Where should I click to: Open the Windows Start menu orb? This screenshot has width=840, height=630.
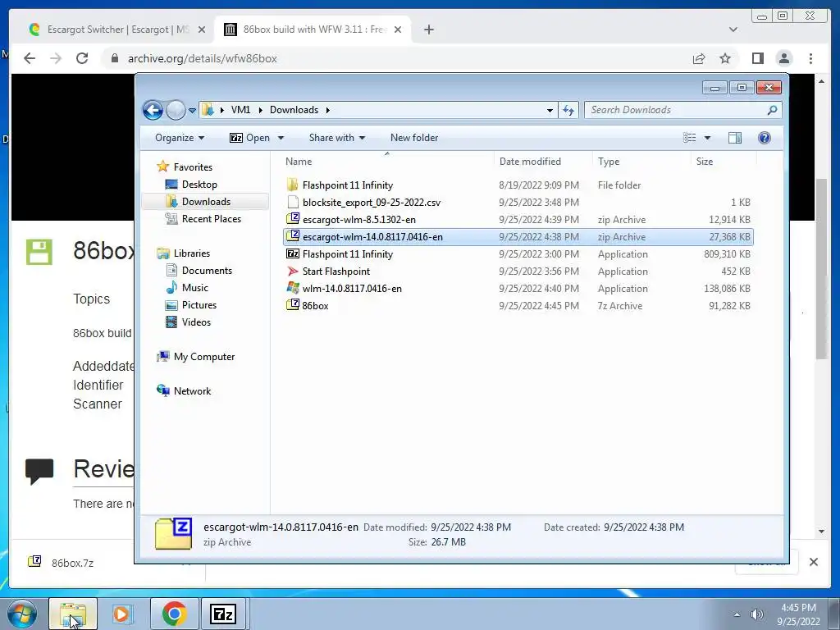click(21, 614)
